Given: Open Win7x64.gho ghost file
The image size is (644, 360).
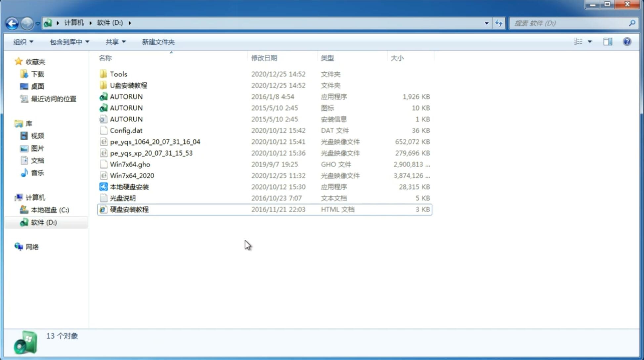Looking at the screenshot, I should [x=130, y=164].
